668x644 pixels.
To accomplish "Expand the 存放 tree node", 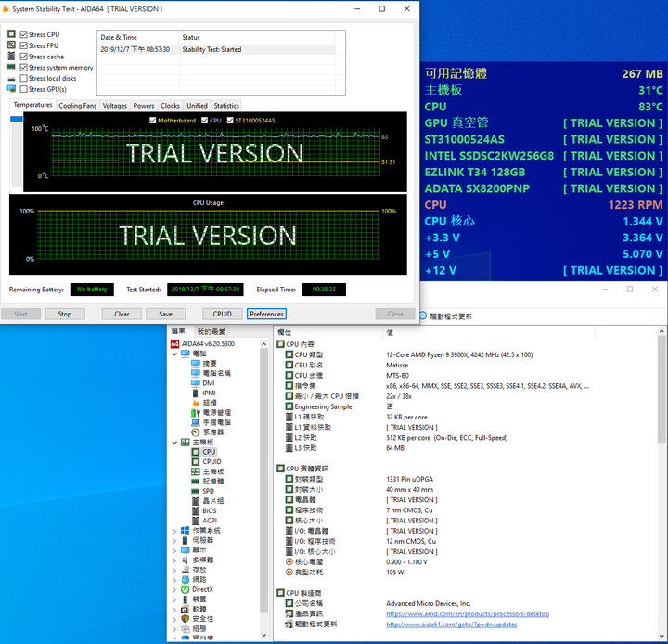I will [x=174, y=570].
